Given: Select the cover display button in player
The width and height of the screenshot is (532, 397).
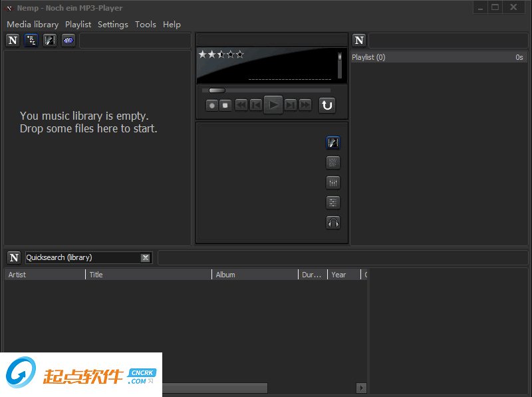Looking at the screenshot, I should point(333,142).
